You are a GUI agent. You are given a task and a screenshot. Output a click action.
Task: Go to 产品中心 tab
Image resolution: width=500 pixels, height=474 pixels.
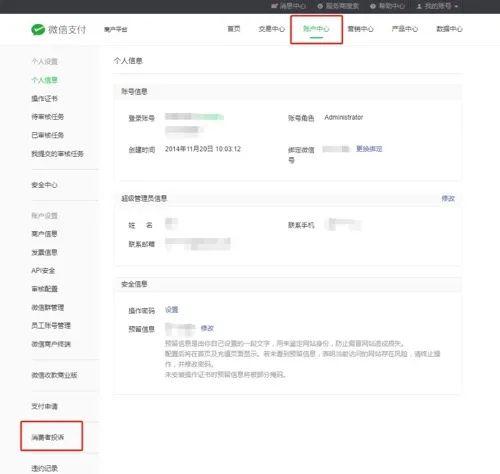[405, 29]
